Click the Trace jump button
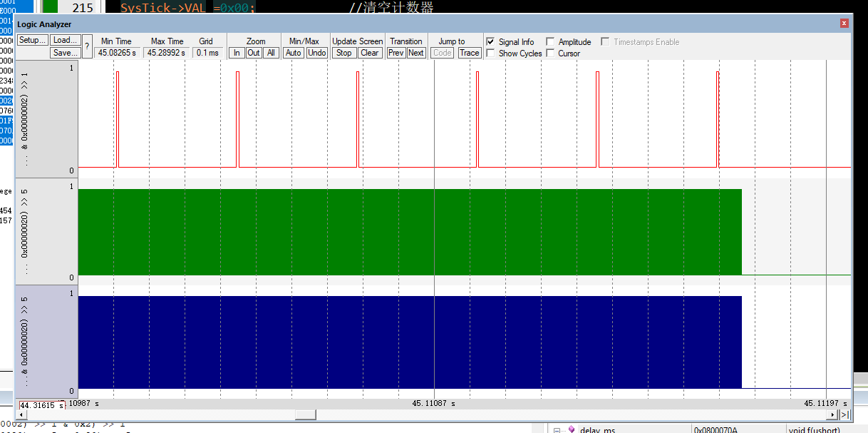The image size is (868, 433). point(469,53)
